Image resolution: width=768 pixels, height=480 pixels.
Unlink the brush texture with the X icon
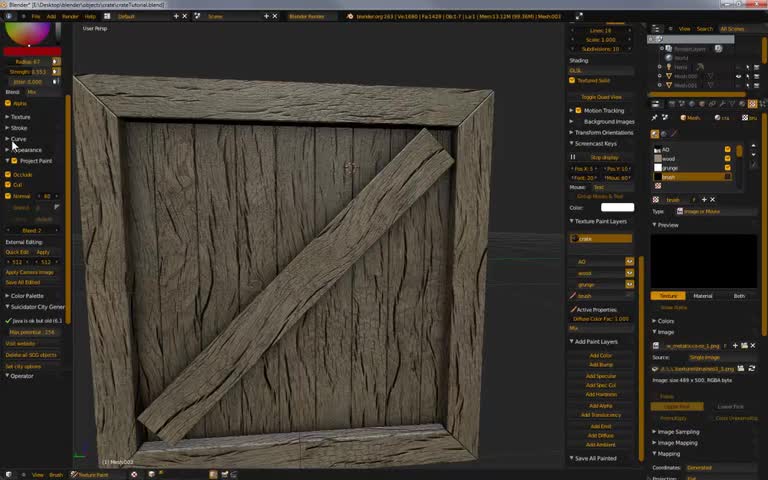coord(712,199)
